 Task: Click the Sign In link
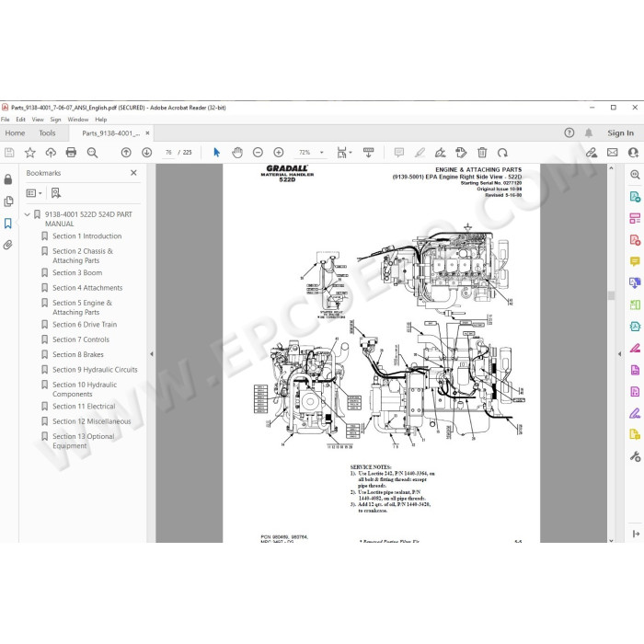pos(621,133)
